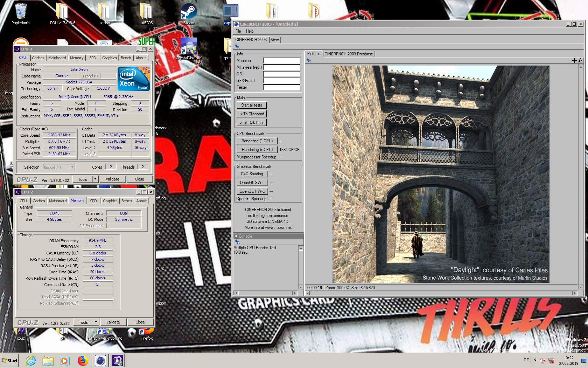Open the Papierkorb recycle bin desktop icon

click(x=21, y=13)
